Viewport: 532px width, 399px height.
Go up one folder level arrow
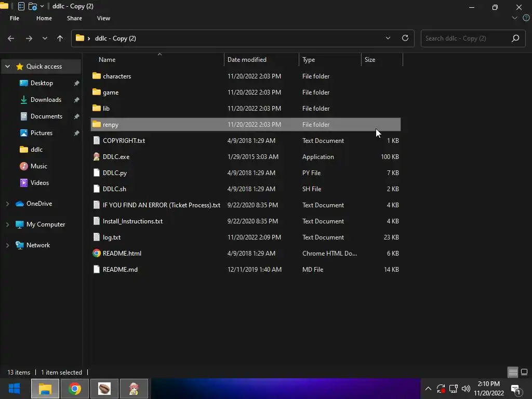click(60, 38)
